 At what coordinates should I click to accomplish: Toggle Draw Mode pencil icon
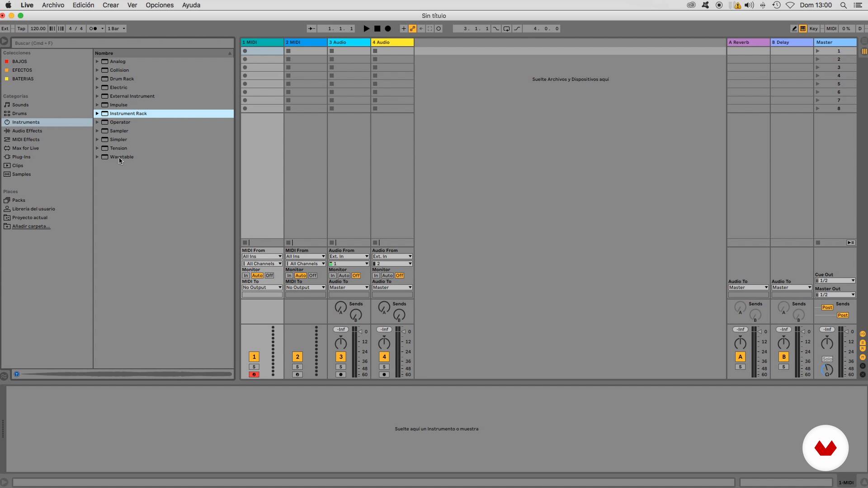pos(794,28)
